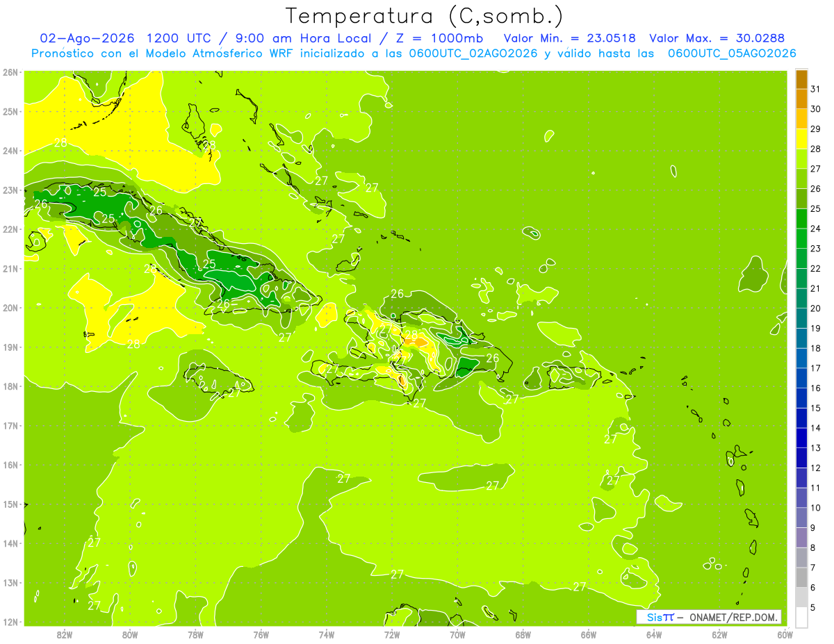Click the color scale number 30
This screenshot has height=644, width=834.
coord(815,109)
